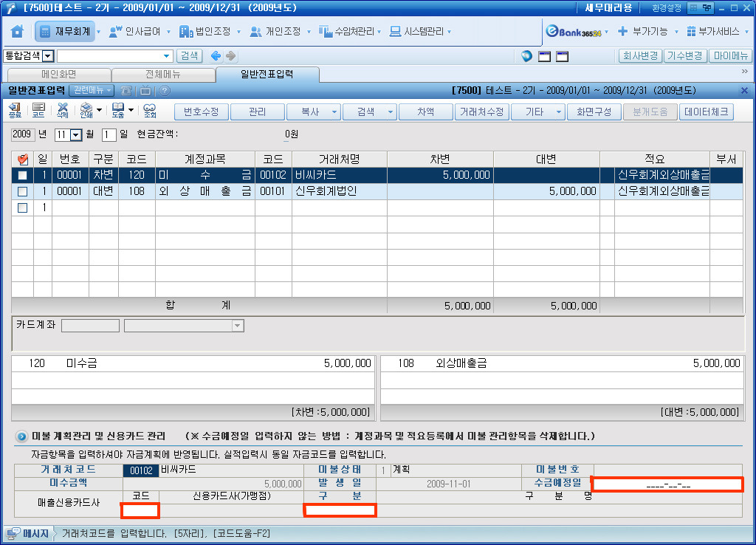Click the tab overflow chevron icon
This screenshot has height=545, width=756.
pyautogui.click(x=744, y=72)
